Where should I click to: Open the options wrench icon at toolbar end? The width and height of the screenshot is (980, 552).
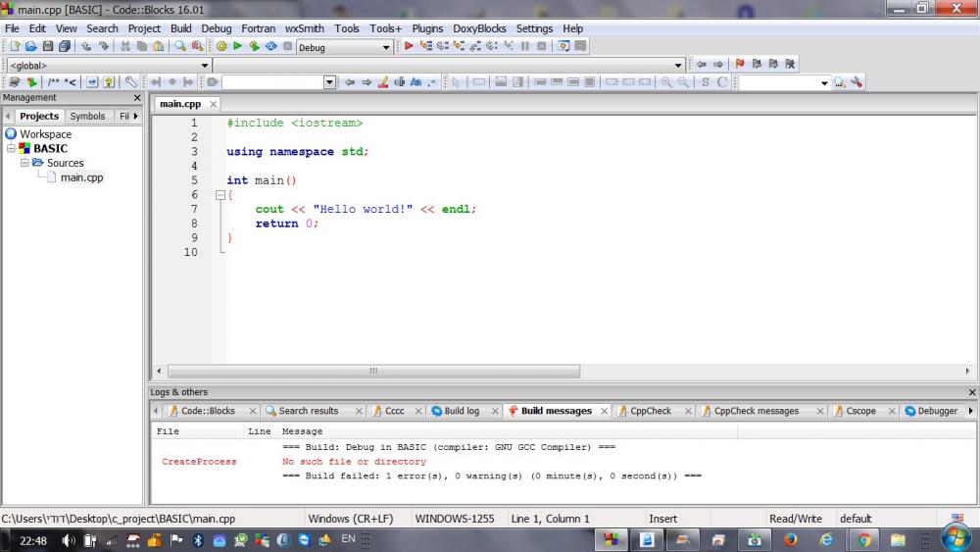[857, 82]
